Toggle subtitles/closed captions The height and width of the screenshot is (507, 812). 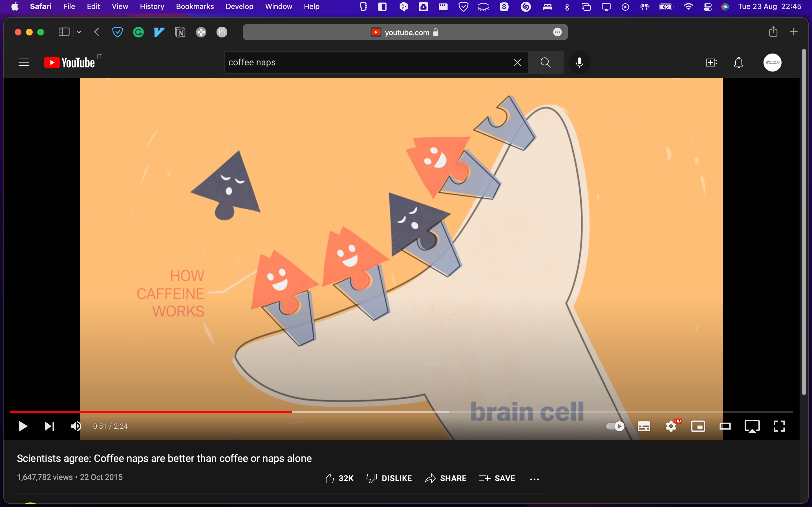click(x=644, y=426)
